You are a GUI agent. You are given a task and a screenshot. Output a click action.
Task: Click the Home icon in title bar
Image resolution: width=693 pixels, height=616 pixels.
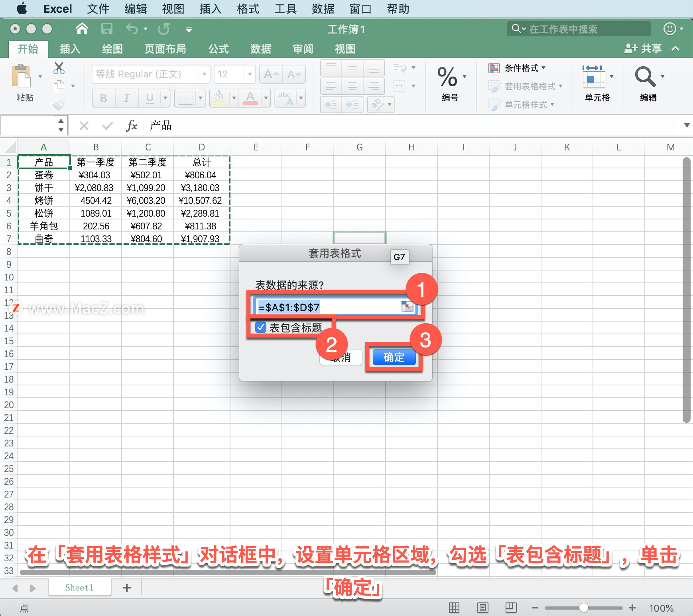[x=82, y=29]
